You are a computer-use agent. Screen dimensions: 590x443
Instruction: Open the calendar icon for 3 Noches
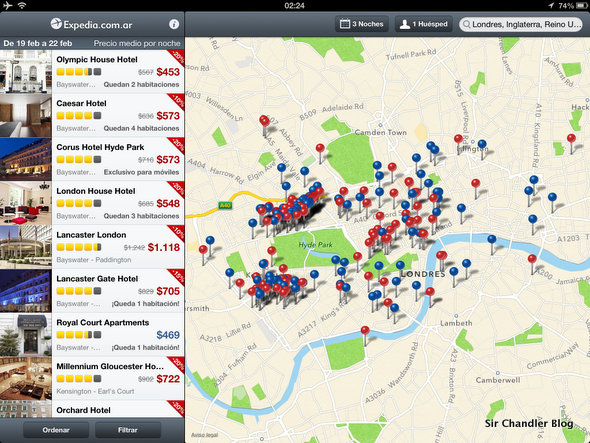(x=345, y=24)
